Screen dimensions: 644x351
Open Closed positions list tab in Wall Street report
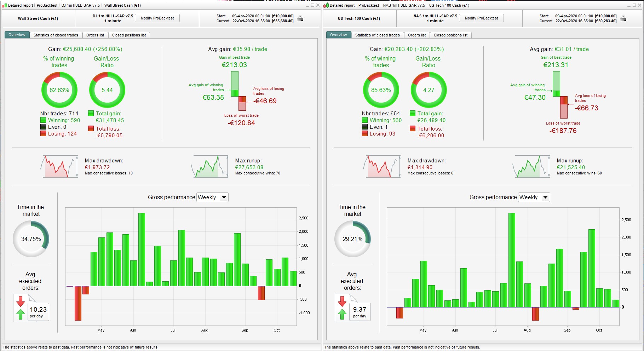129,35
